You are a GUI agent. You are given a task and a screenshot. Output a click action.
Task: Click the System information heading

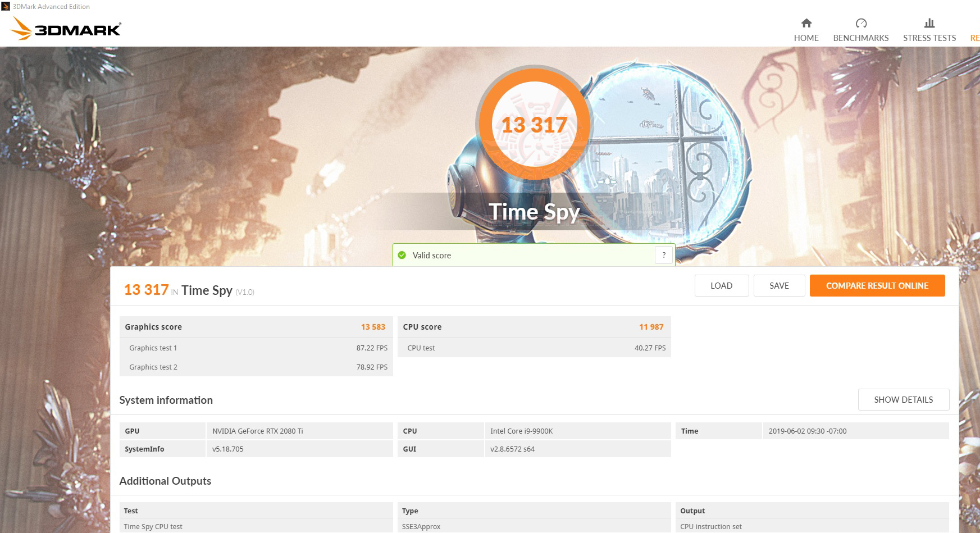click(x=166, y=400)
